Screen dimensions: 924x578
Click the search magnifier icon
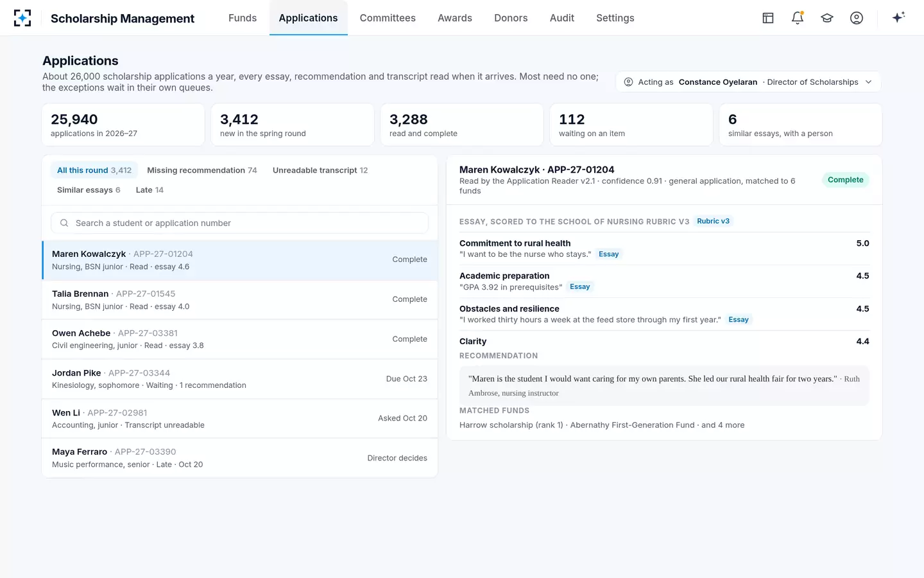[64, 223]
